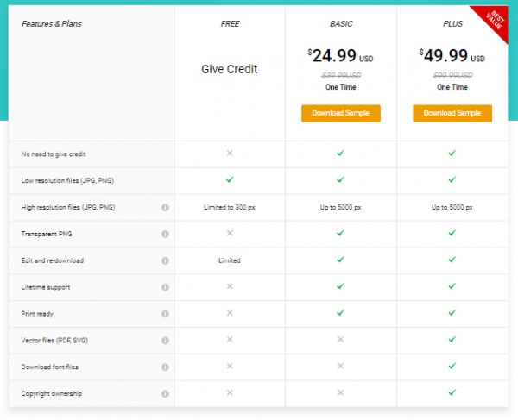Click the $49.99 USD price
This screenshot has width=518, height=420.
pyautogui.click(x=451, y=57)
